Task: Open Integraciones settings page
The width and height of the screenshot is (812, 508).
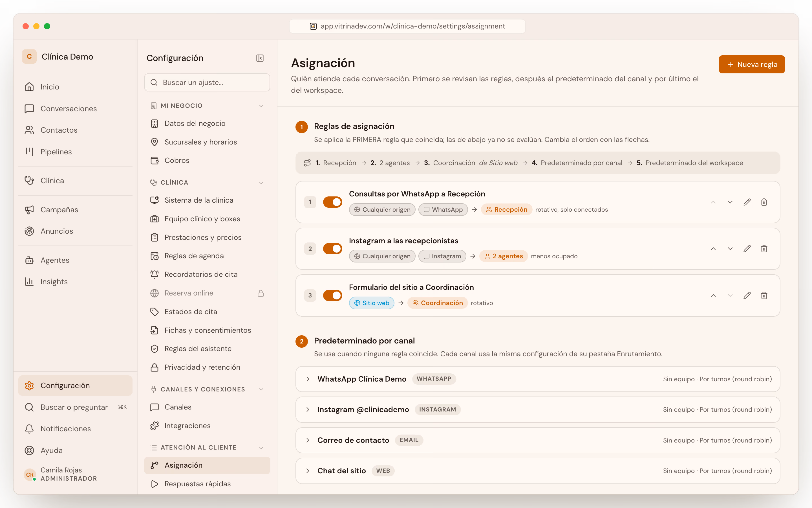Action: (207, 425)
